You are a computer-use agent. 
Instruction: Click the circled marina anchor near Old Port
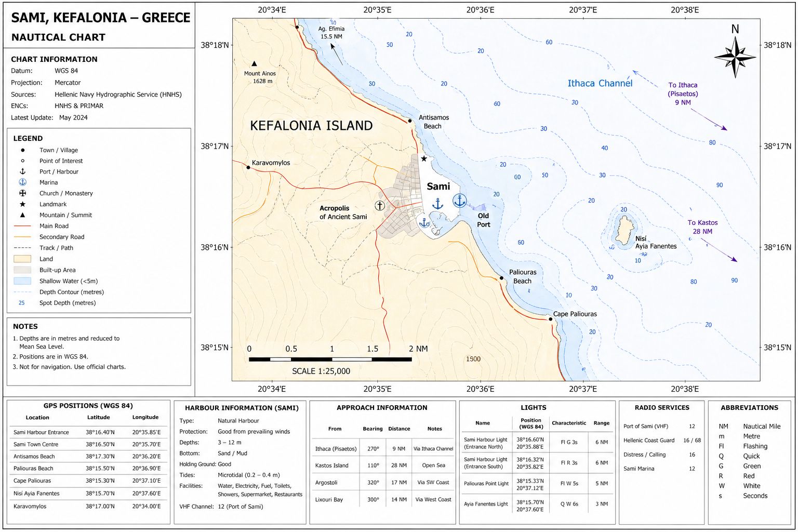click(x=459, y=201)
